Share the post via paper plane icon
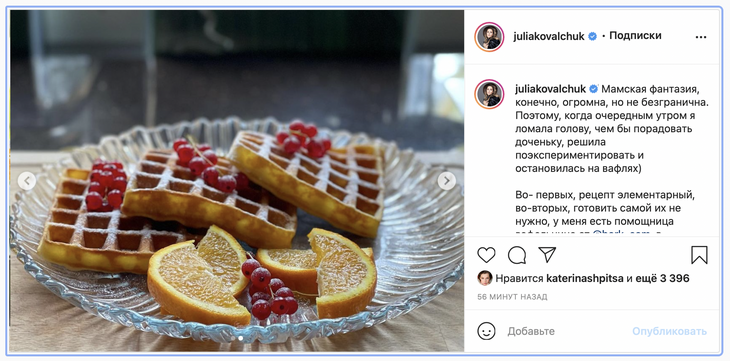The height and width of the screenshot is (361, 730). (x=547, y=254)
